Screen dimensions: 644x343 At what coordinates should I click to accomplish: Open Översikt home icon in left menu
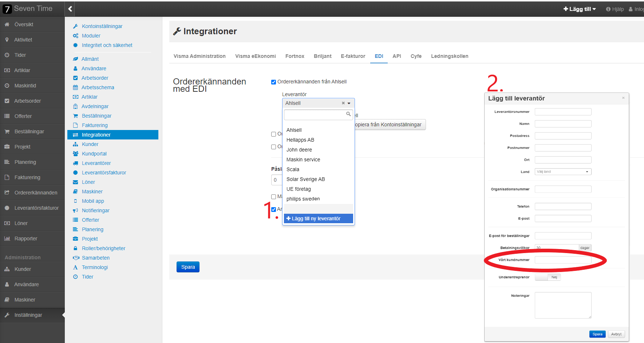(7, 24)
